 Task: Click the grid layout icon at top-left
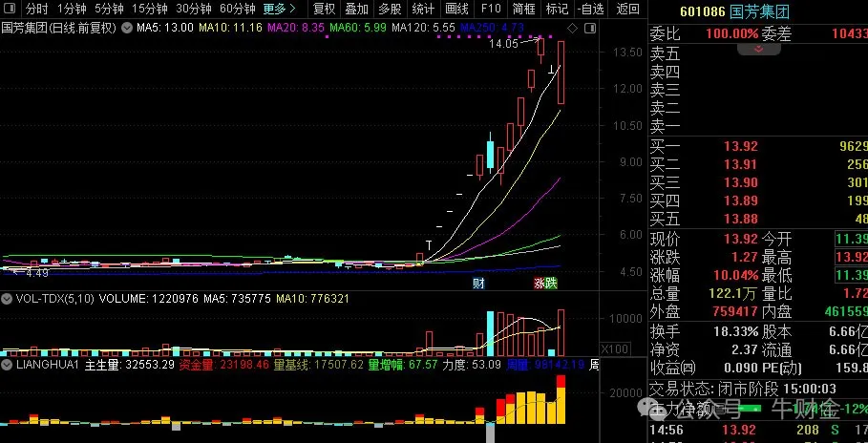[x=9, y=10]
